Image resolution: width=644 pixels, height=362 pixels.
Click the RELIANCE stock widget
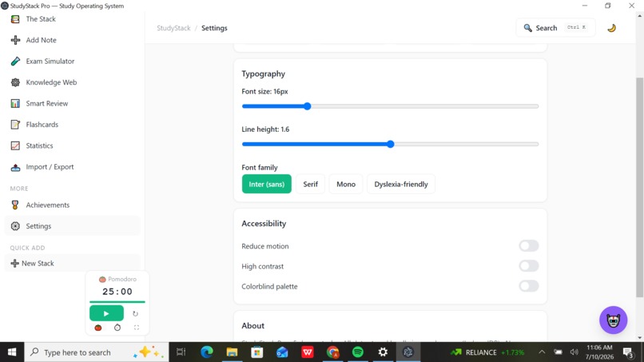point(487,352)
